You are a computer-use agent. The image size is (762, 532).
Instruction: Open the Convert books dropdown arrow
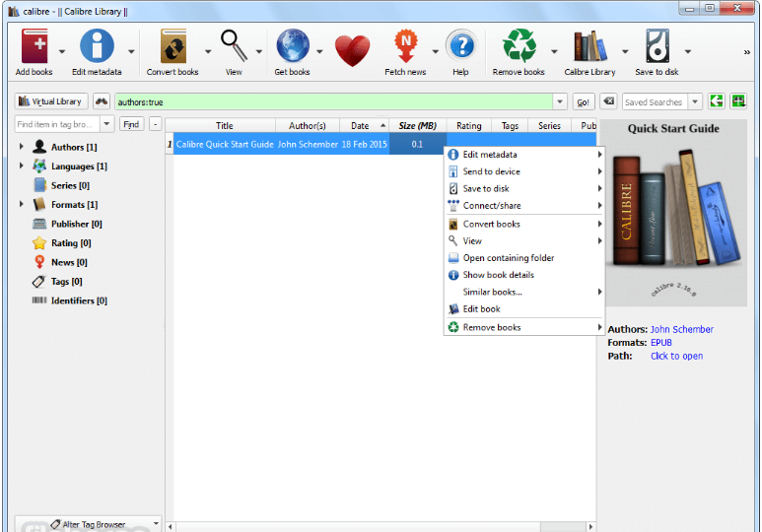(208, 51)
